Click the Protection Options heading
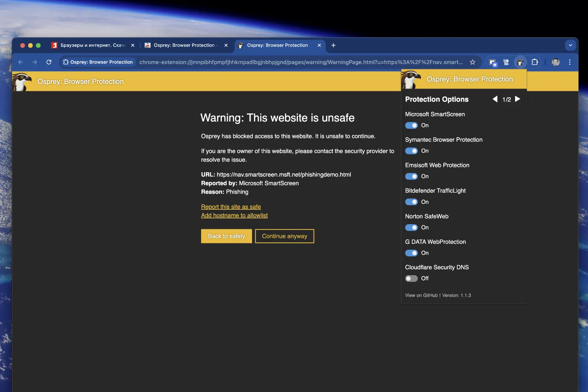 (437, 99)
